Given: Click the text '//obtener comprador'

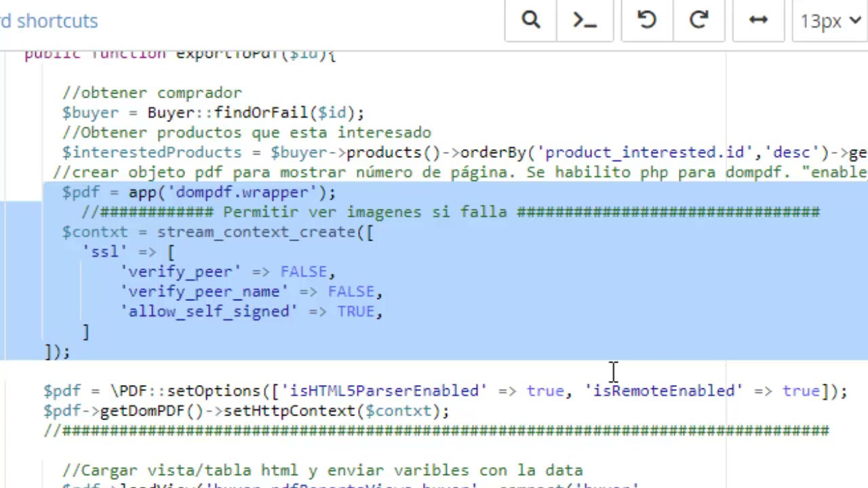Looking at the screenshot, I should [152, 93].
